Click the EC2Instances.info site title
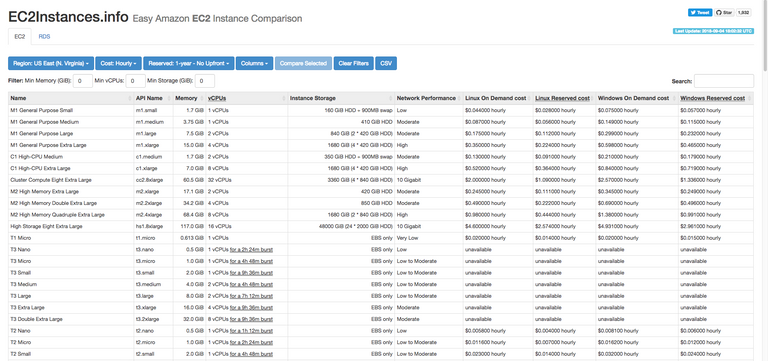Screen dimensions: 768x361 point(69,18)
